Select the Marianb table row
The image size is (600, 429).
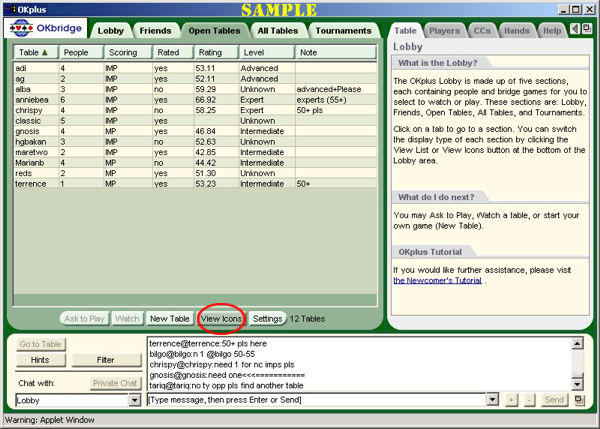click(x=195, y=163)
